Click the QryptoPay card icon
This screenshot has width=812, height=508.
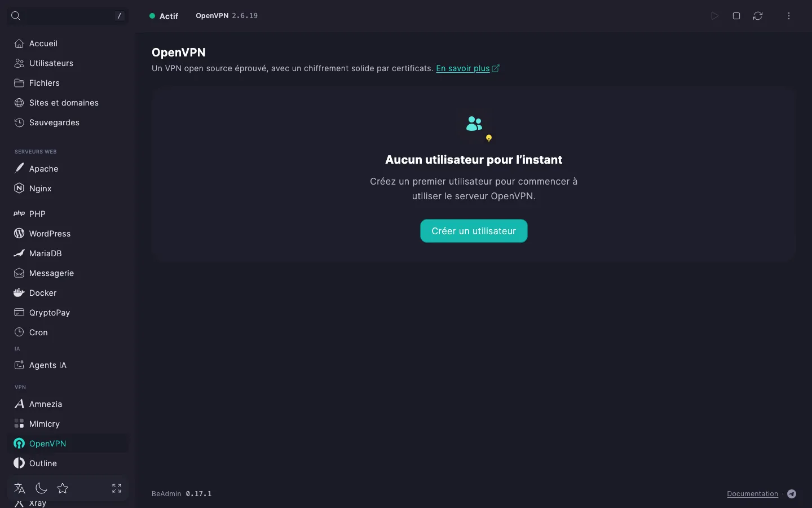19,312
